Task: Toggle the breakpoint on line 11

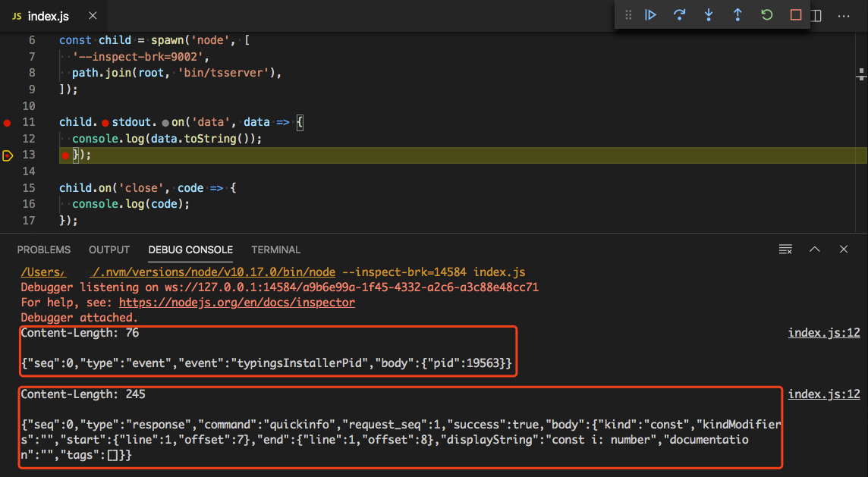Action: (7, 121)
